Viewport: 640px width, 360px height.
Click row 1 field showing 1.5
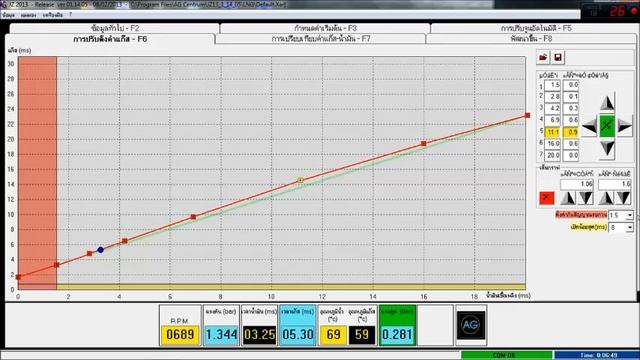552,85
